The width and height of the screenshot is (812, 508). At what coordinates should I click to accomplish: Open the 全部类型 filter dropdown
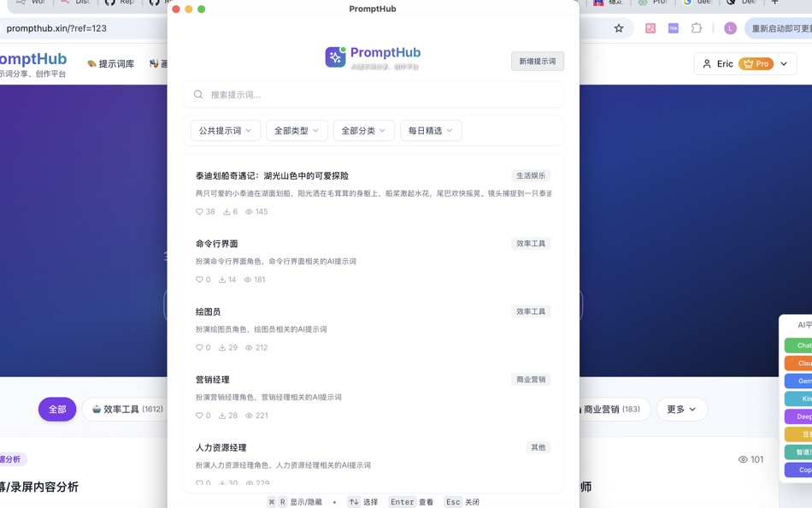tap(297, 130)
